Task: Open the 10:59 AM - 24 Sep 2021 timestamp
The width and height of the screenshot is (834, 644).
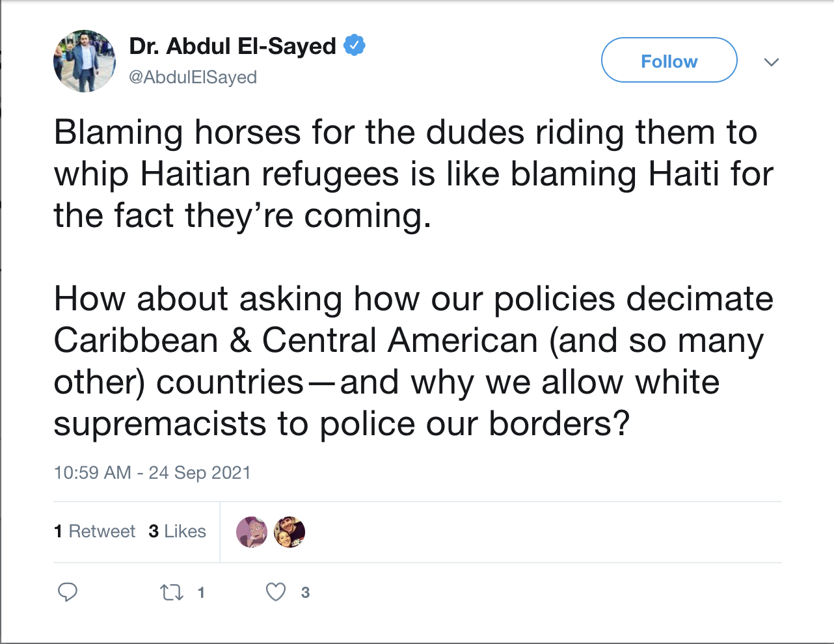Action: (152, 472)
